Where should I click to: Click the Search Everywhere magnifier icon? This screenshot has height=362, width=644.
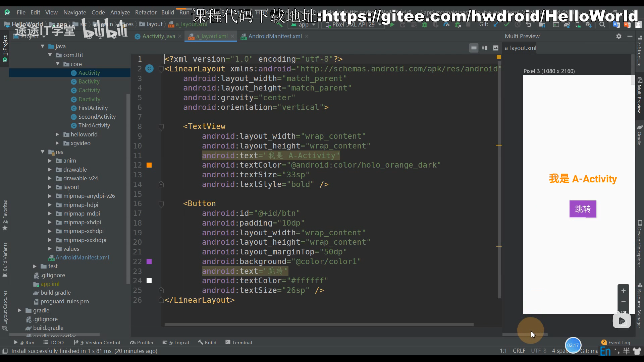click(x=602, y=25)
